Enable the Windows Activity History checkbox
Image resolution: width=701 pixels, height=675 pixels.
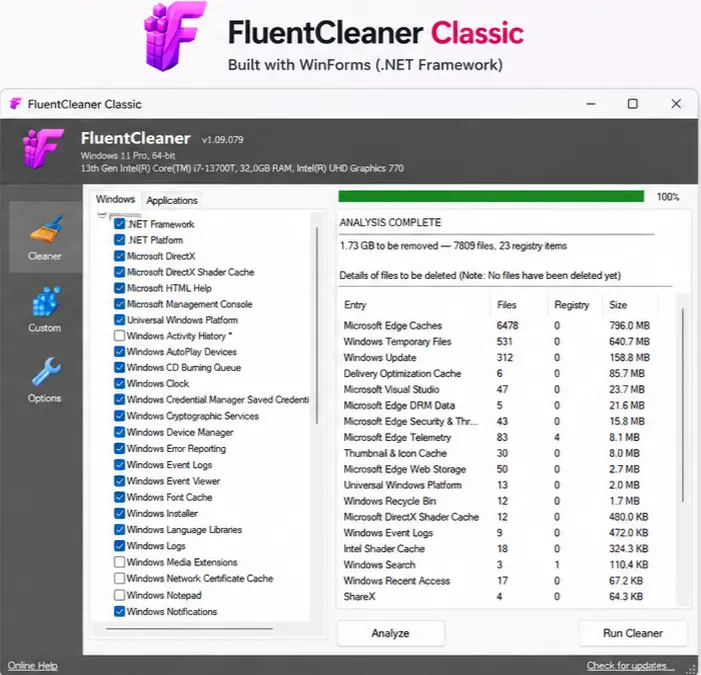[119, 336]
